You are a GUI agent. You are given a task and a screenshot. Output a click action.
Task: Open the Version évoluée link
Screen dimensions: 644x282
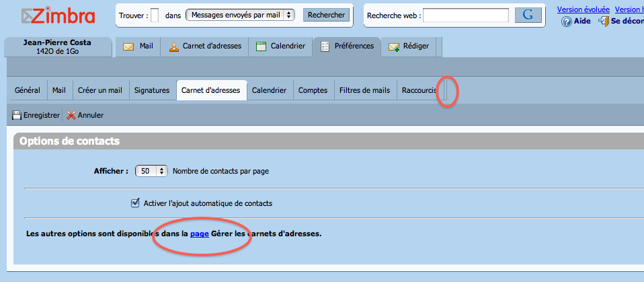[x=583, y=10]
